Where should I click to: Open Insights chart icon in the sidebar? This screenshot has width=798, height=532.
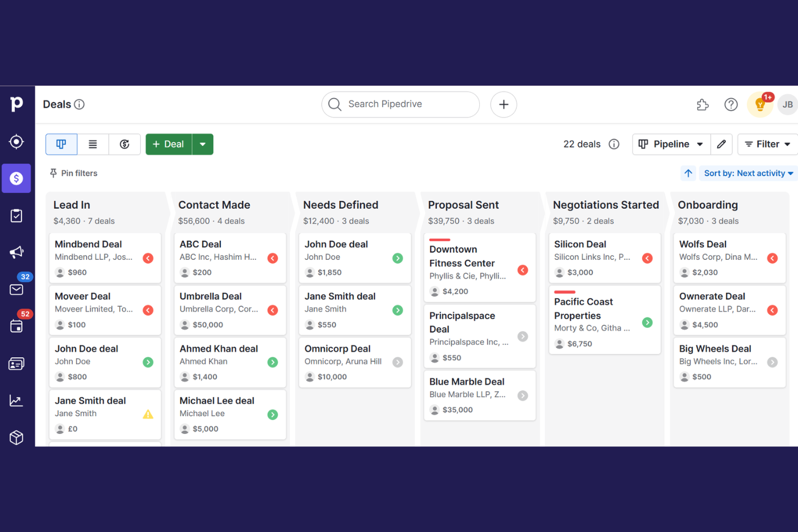tap(16, 400)
